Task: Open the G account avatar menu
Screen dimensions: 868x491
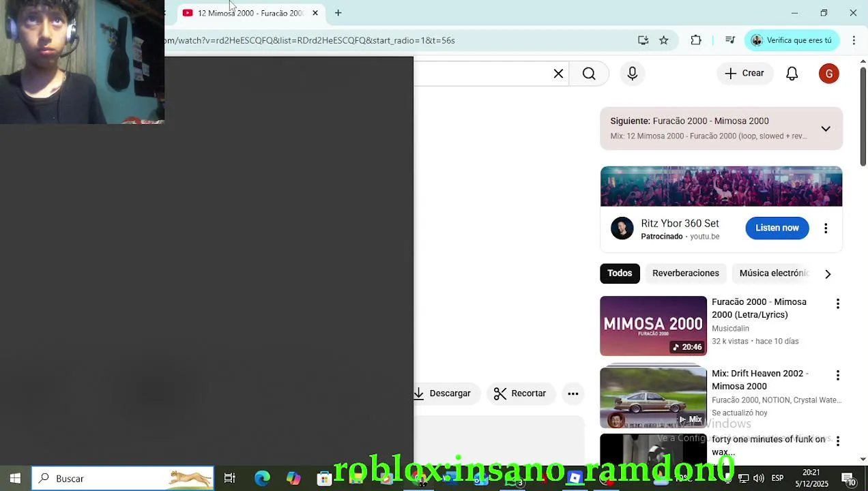Action: coord(829,74)
